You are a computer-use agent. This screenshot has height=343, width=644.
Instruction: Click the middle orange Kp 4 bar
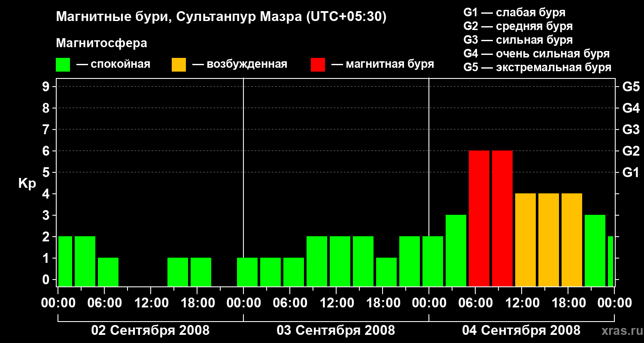tap(549, 240)
